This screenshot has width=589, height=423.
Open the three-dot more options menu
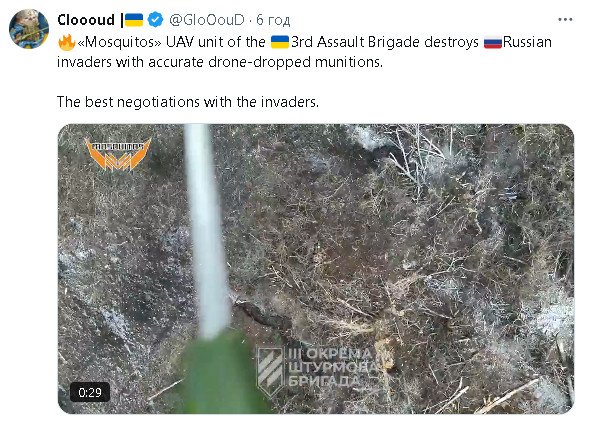(x=565, y=20)
